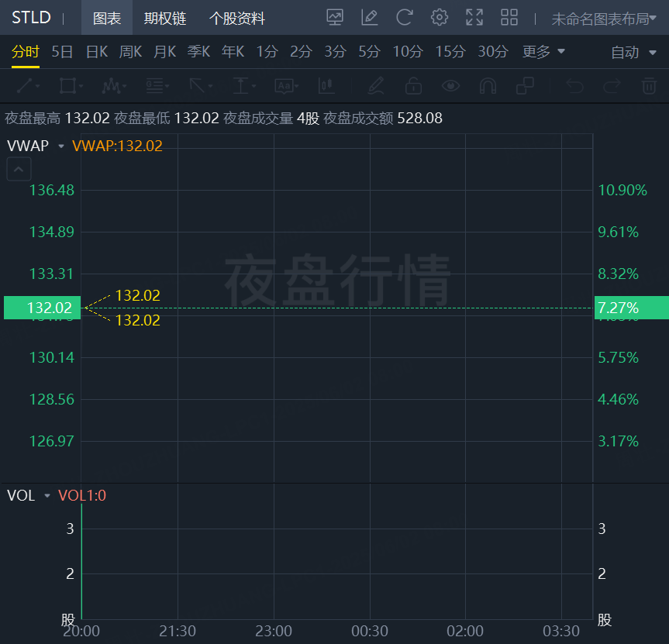Click the 20:00 time axis label
This screenshot has width=669, height=644.
[81, 631]
